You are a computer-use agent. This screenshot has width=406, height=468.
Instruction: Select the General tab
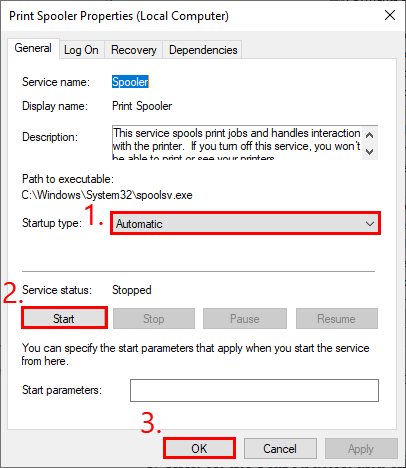click(33, 48)
